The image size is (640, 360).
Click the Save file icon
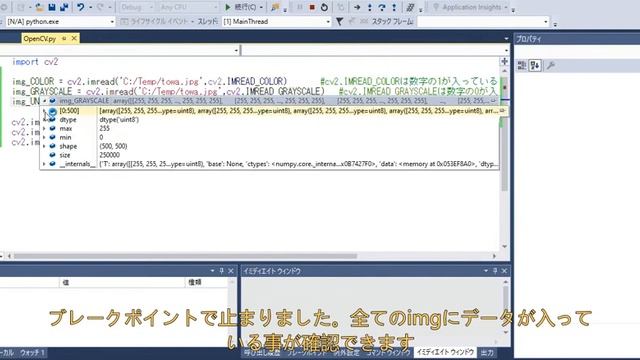[x=52, y=7]
